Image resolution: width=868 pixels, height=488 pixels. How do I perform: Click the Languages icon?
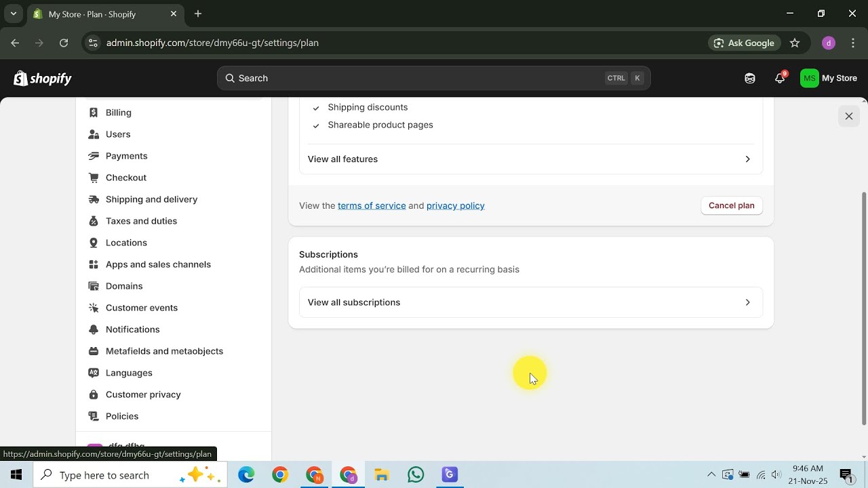(x=94, y=373)
